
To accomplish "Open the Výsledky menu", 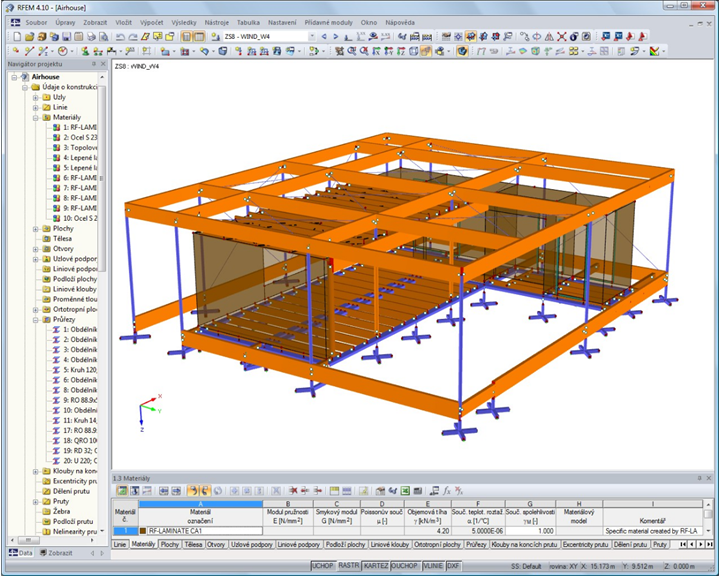I will (184, 22).
